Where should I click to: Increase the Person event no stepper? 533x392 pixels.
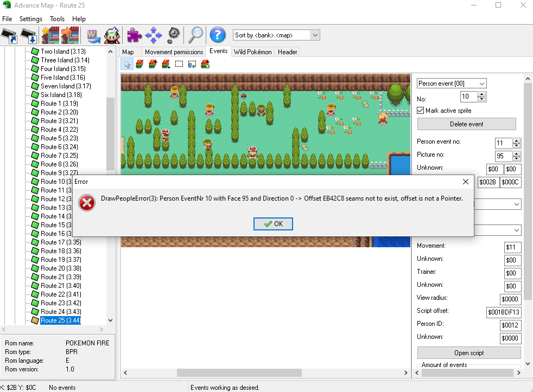[516, 141]
